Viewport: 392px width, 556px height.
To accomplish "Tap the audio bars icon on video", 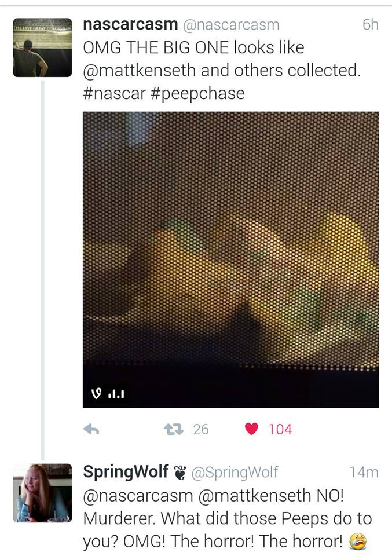I will (x=116, y=394).
